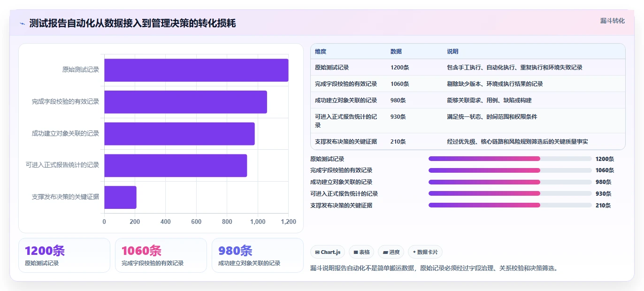Screen dimensions: 644x291
Task: Click the 200 tick on the chart axis
Action: (135, 222)
